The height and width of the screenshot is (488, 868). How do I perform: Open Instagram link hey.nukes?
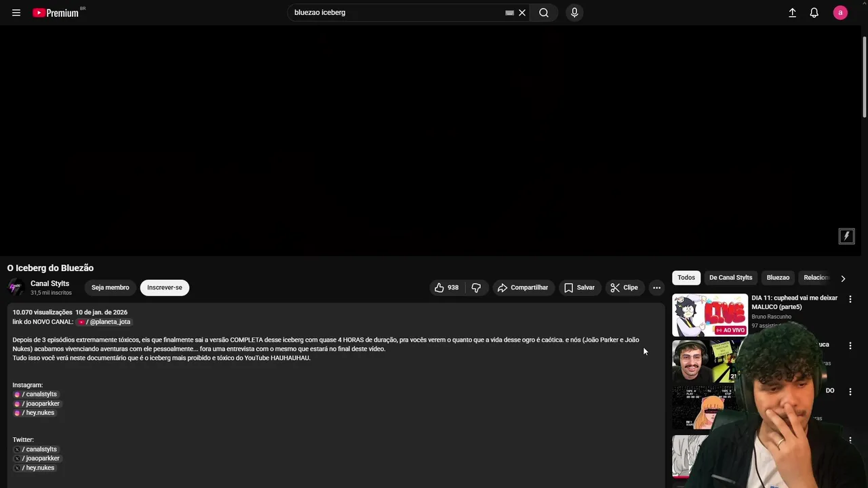[x=34, y=413]
